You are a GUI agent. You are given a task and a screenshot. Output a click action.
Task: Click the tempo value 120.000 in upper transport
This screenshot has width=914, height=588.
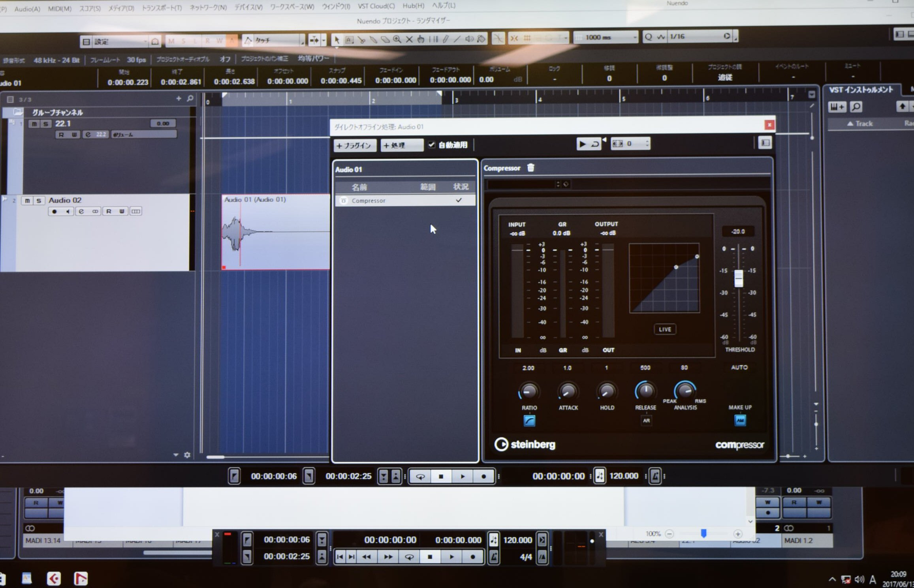click(624, 476)
